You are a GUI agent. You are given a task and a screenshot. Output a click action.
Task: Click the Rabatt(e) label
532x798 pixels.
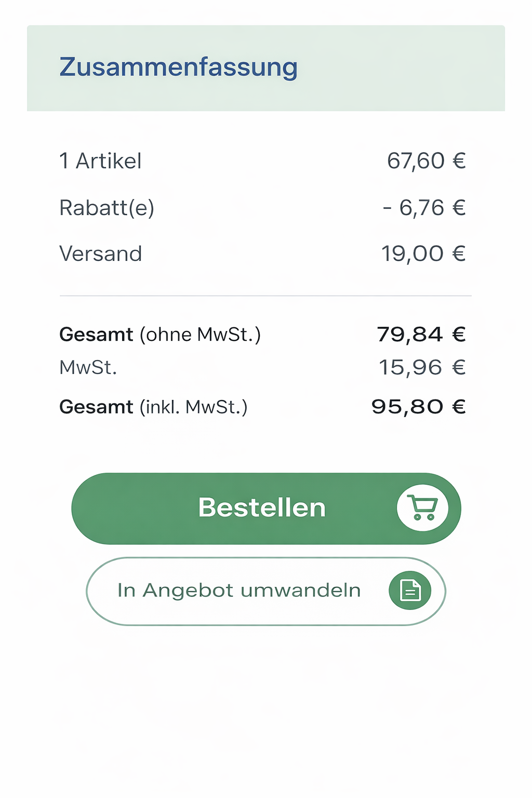point(107,208)
